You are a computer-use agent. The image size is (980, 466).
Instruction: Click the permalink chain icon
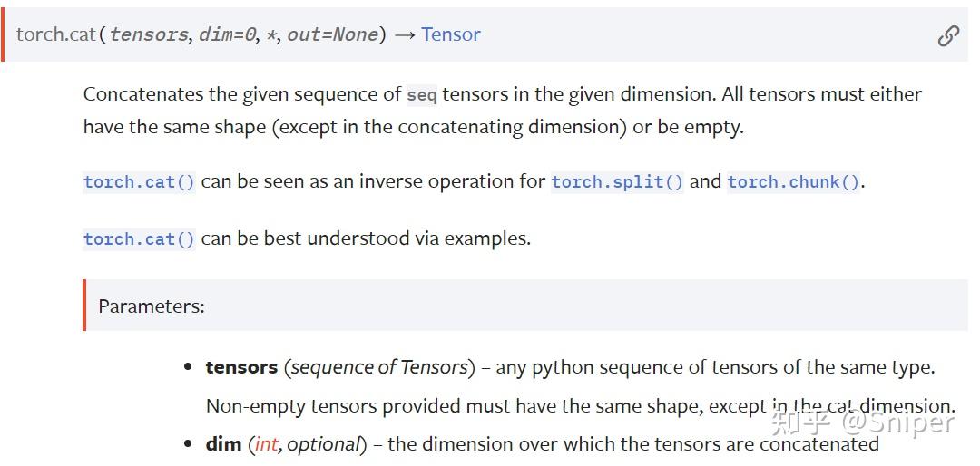coord(948,35)
